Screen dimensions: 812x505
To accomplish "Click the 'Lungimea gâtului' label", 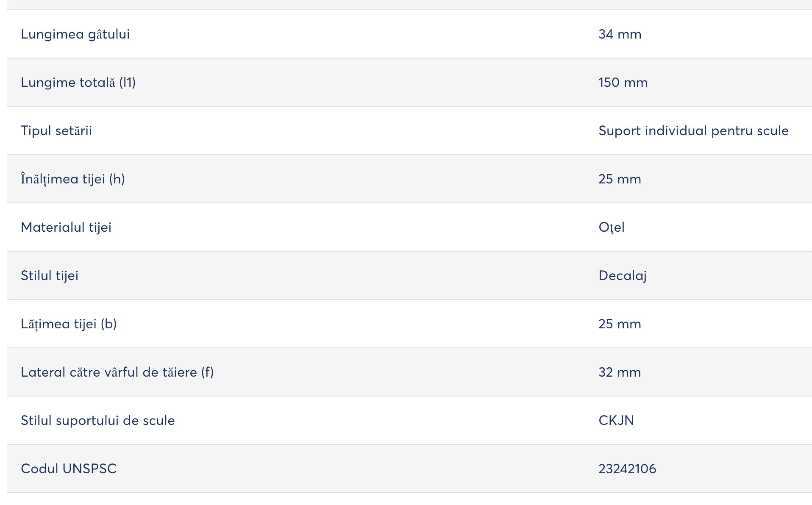I will 75,34.
